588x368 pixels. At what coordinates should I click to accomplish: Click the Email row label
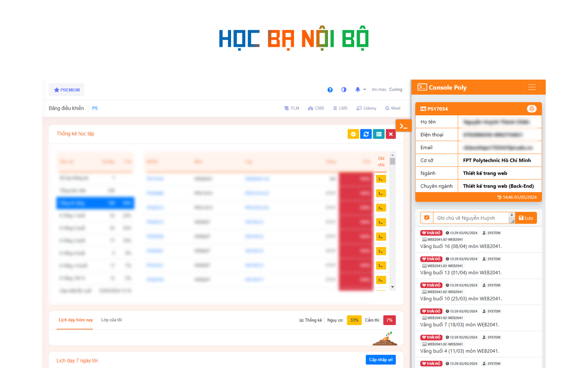(x=427, y=148)
